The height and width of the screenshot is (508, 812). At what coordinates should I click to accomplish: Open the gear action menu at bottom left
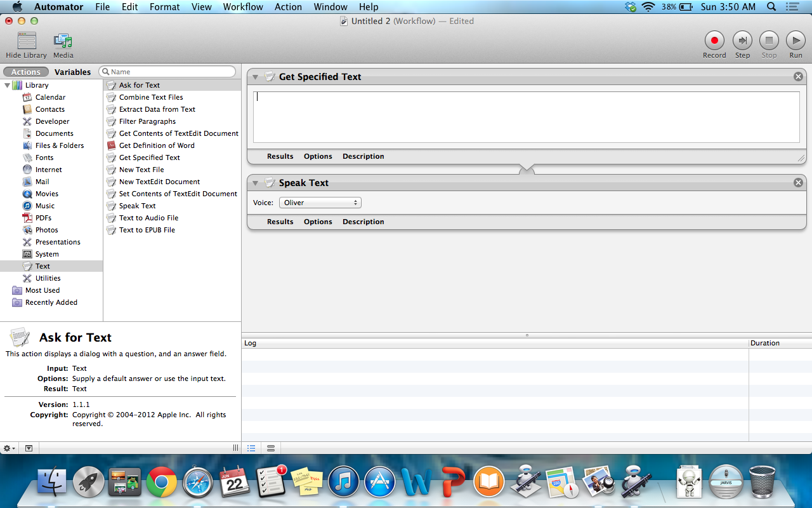(10, 448)
